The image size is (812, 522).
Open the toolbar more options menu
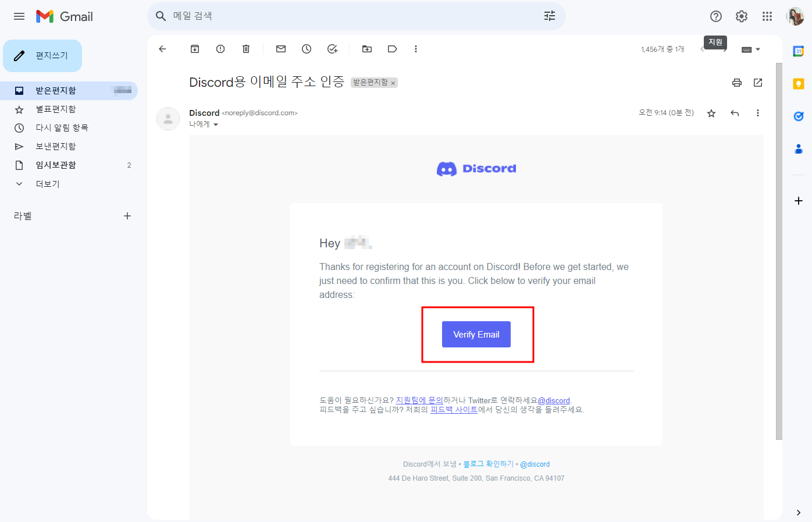click(x=416, y=49)
